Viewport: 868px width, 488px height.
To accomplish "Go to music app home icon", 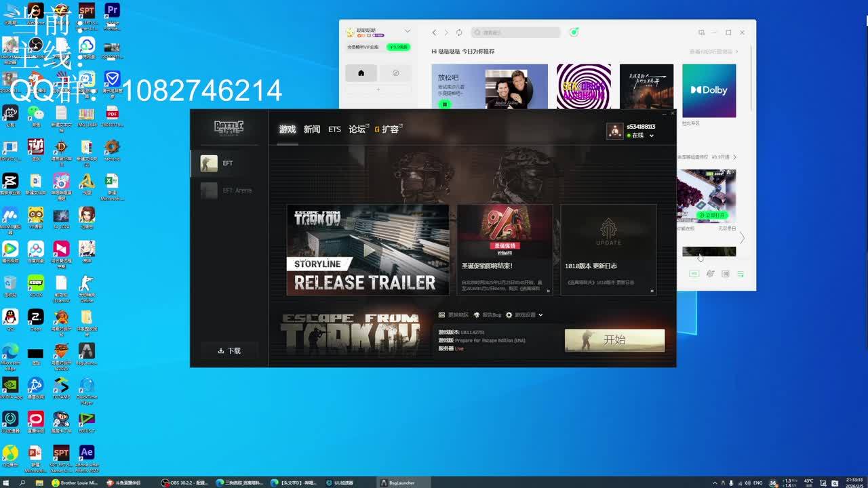I will click(361, 73).
